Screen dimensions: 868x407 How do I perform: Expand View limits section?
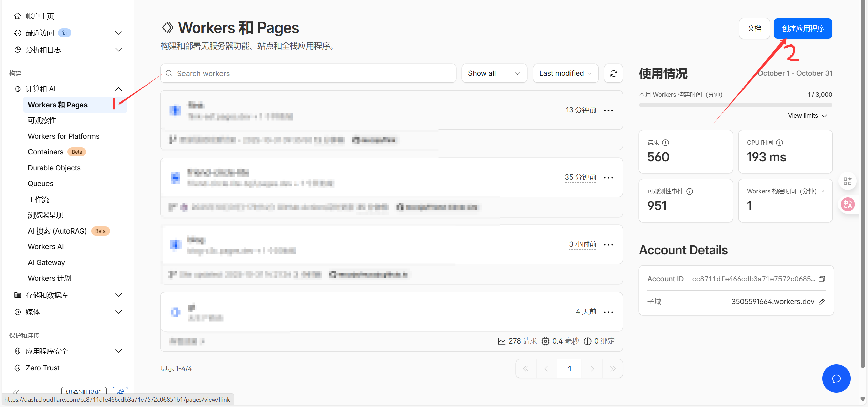(x=807, y=116)
